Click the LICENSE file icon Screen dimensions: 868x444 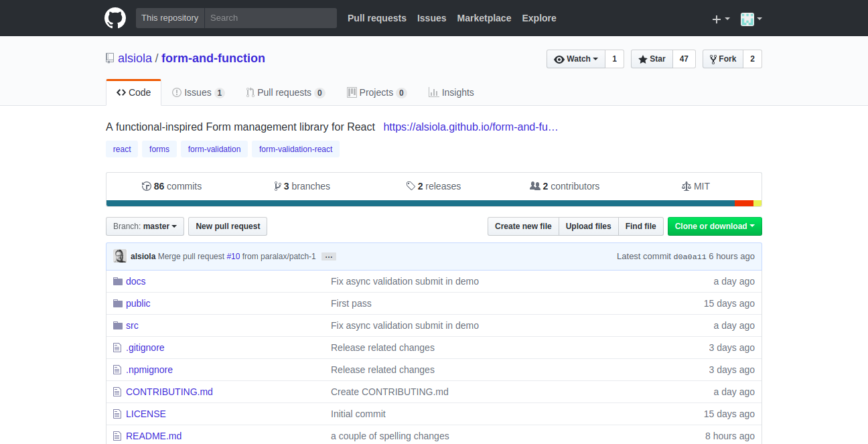click(x=118, y=414)
